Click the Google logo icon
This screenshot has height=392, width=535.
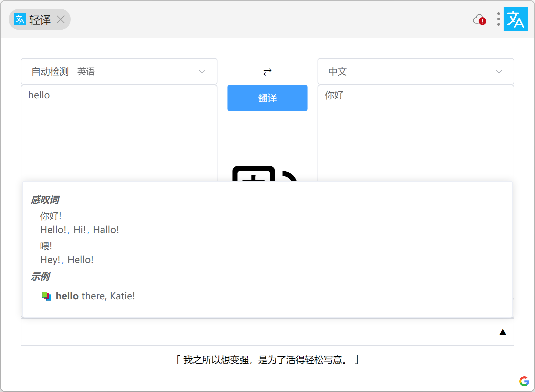(x=524, y=381)
